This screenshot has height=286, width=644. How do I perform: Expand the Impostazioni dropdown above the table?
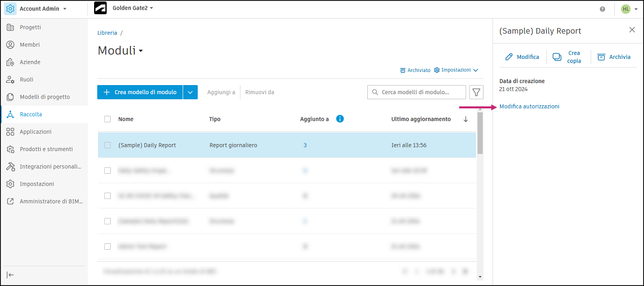(x=456, y=70)
